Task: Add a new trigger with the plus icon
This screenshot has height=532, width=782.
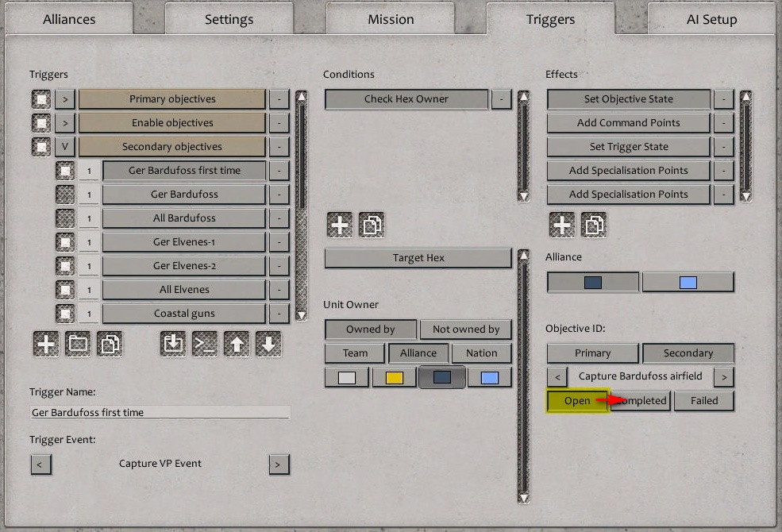Action: 45,343
